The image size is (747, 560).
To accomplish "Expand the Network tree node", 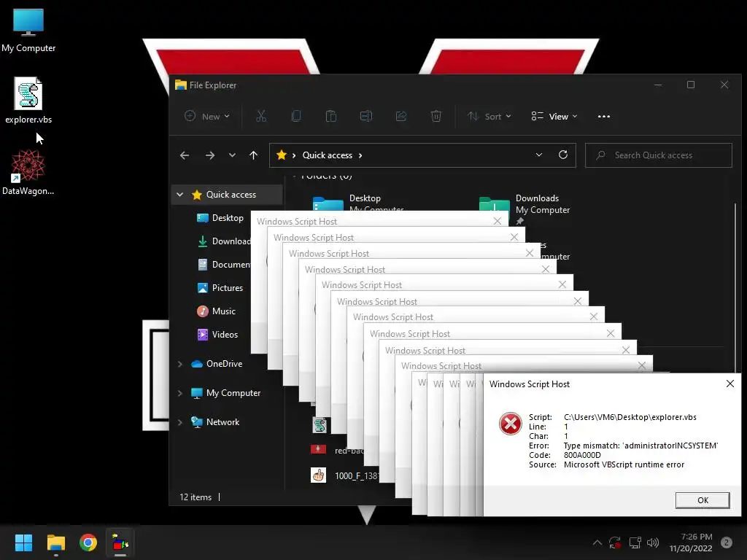I will 180,422.
